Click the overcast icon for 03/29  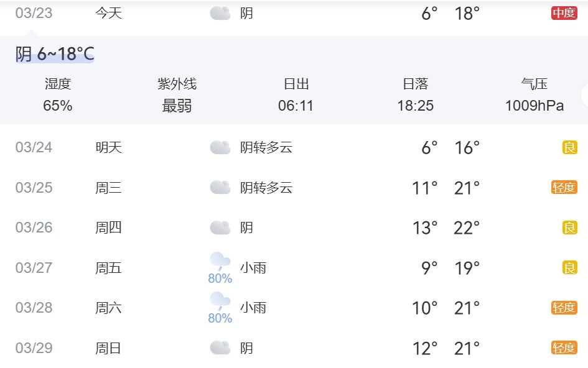click(x=220, y=348)
